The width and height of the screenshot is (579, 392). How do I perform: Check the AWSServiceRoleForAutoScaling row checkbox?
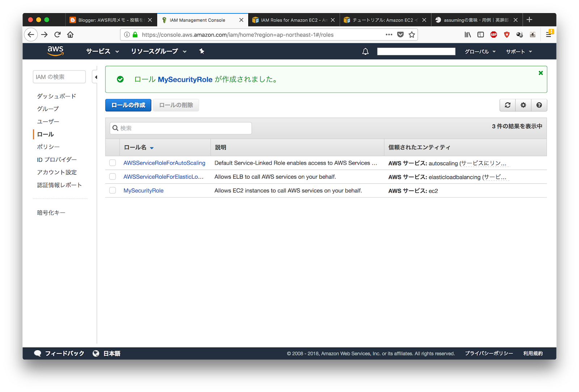[113, 163]
